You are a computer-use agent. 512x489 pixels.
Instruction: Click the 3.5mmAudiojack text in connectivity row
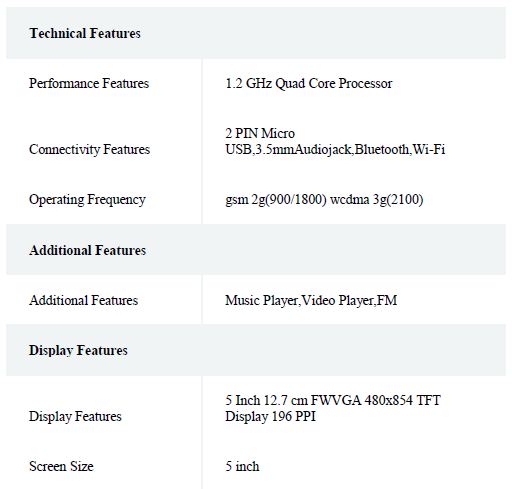304,149
